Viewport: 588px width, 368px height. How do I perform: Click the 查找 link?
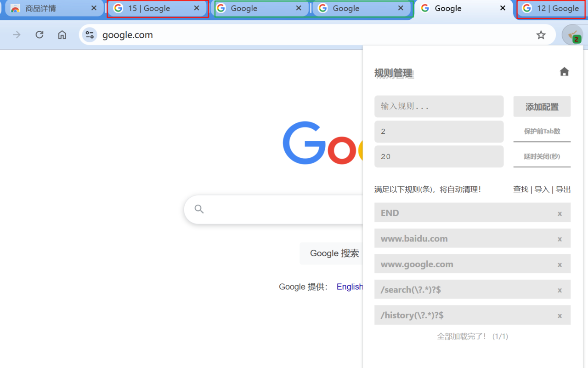point(520,190)
